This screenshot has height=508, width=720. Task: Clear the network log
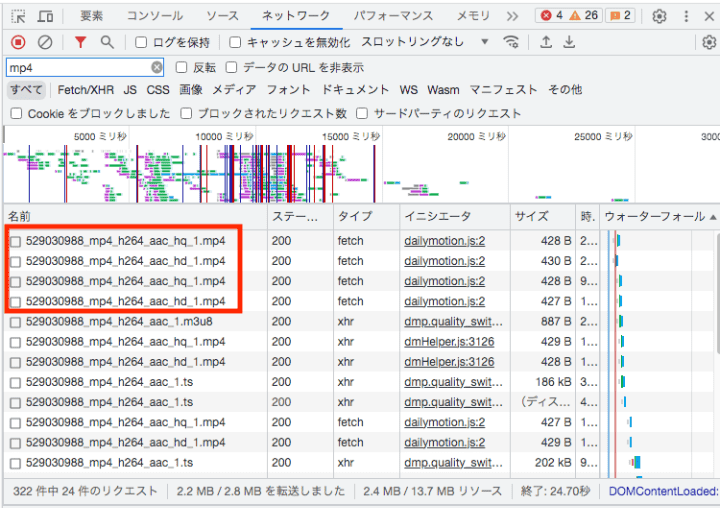click(45, 42)
